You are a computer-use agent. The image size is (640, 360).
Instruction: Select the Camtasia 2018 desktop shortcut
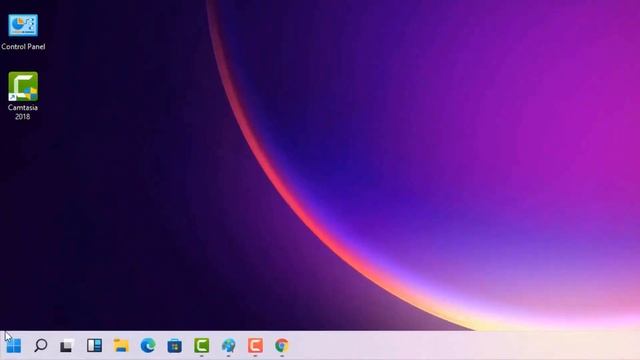tap(23, 87)
